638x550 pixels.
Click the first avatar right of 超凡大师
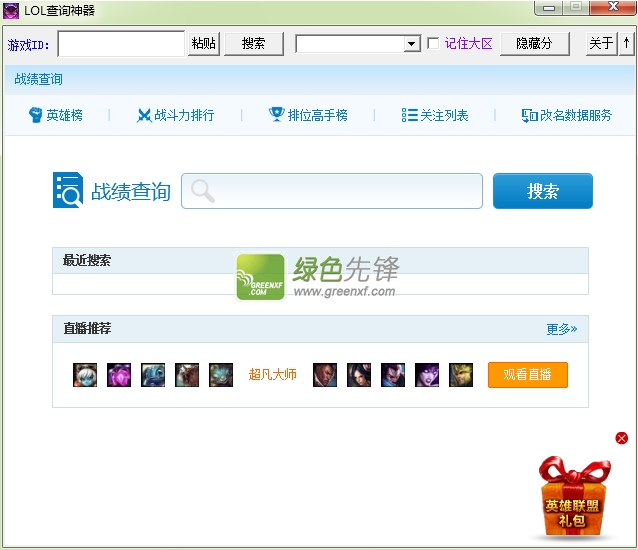click(325, 375)
